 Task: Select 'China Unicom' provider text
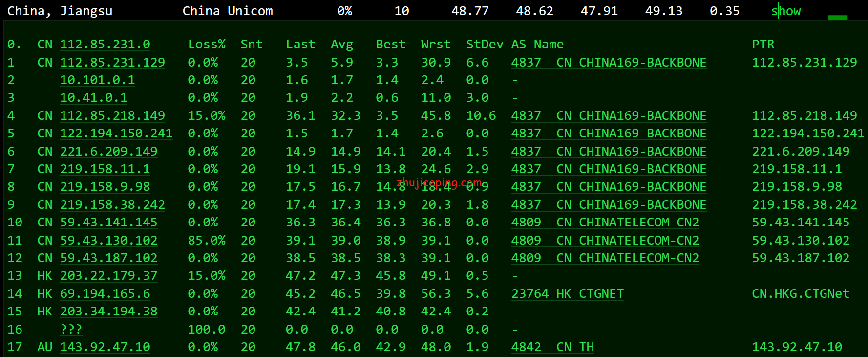228,11
